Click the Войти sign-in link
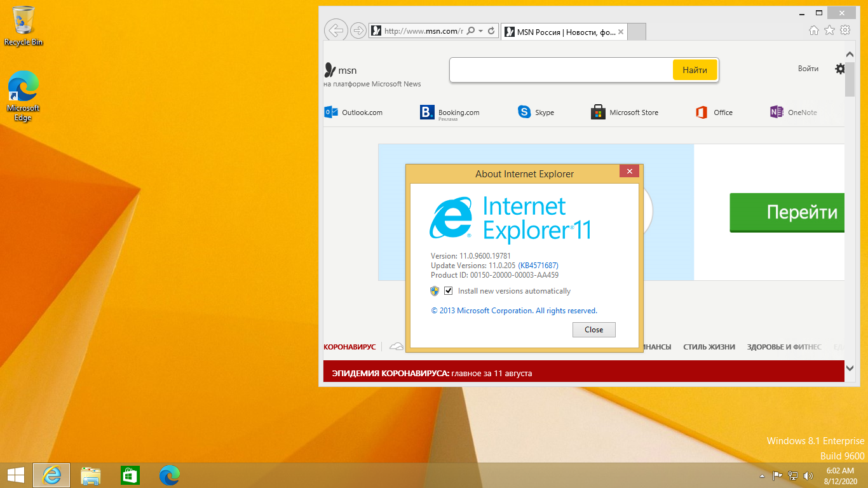 click(x=808, y=69)
